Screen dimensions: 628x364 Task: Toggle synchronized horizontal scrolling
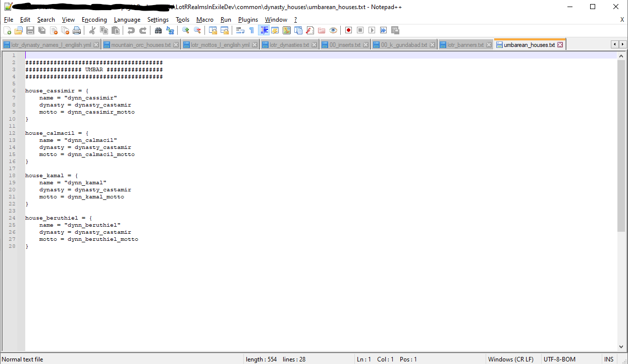tap(225, 30)
